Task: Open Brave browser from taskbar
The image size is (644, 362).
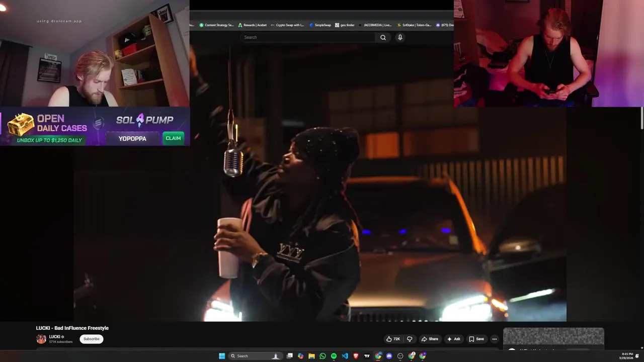Action: point(356,356)
